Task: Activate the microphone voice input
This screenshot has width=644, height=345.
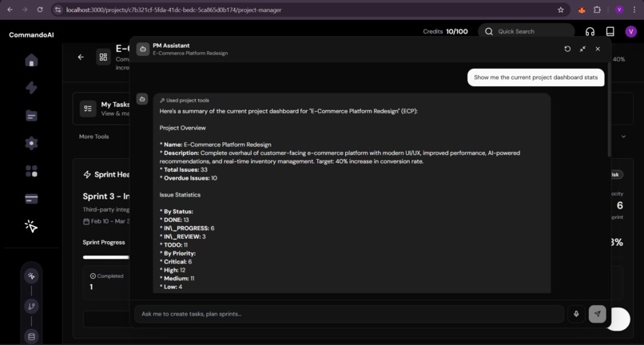Action: point(576,314)
